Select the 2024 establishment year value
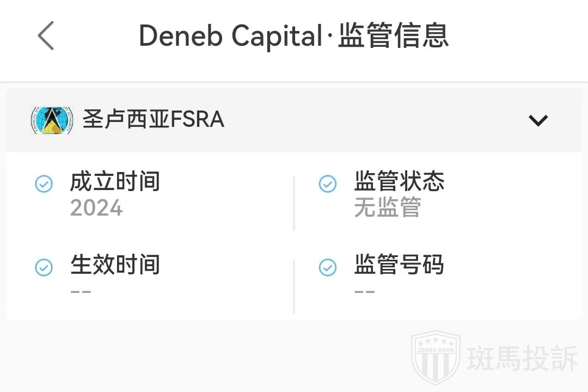 click(96, 208)
